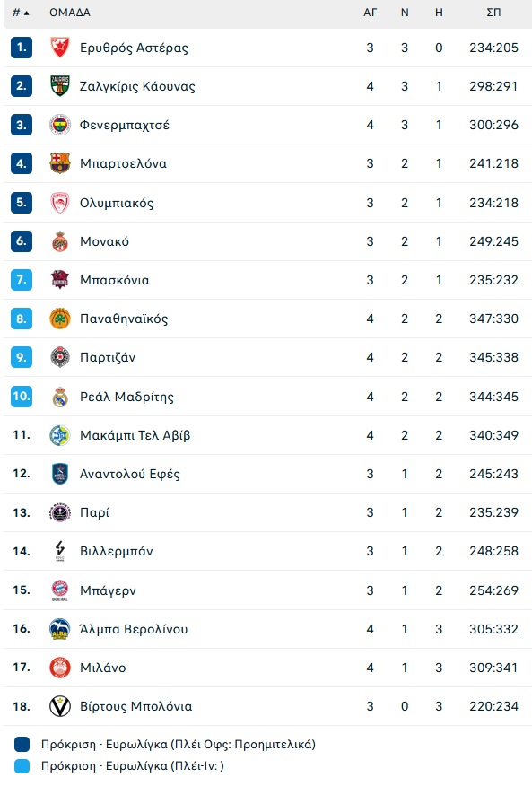Open the Μονακό team link
The width and height of the screenshot is (532, 795).
point(104,241)
